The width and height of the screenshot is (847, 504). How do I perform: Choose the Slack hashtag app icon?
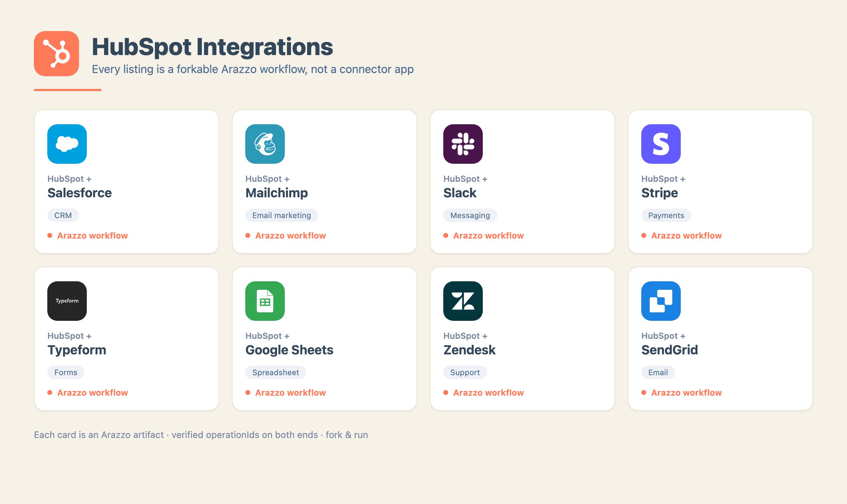tap(463, 144)
